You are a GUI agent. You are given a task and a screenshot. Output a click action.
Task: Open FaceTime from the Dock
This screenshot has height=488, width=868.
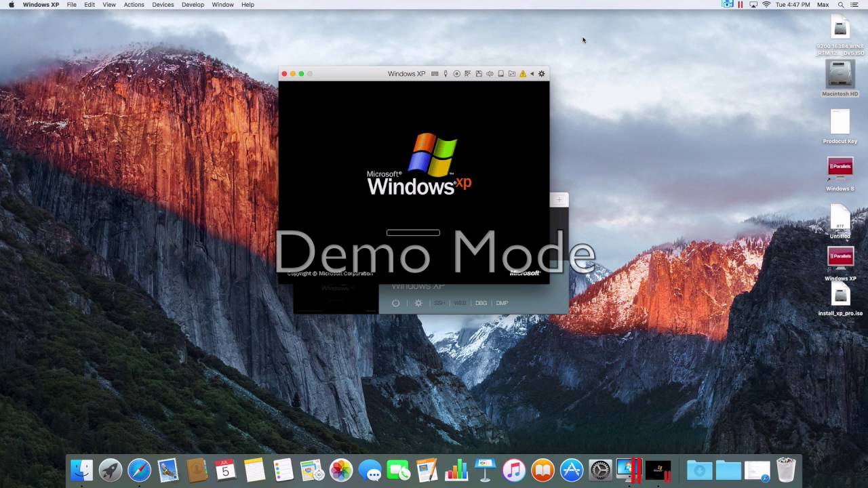(x=399, y=470)
